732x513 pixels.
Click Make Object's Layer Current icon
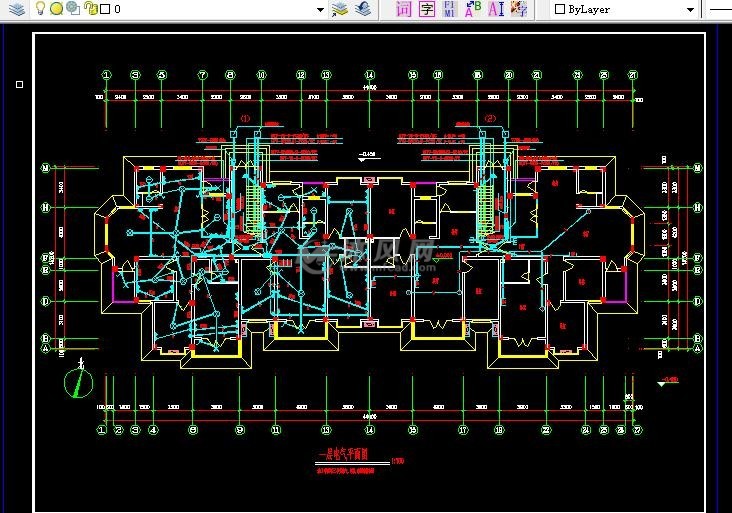(x=340, y=9)
